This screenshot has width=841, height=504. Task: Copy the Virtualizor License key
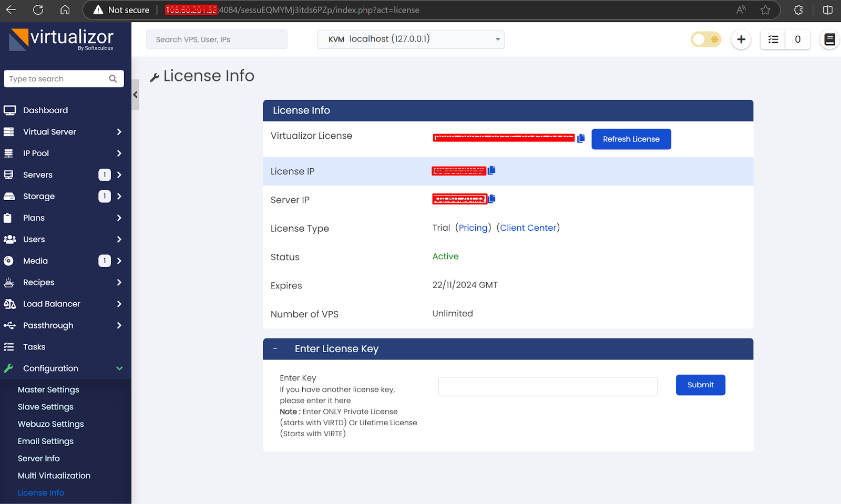click(581, 138)
